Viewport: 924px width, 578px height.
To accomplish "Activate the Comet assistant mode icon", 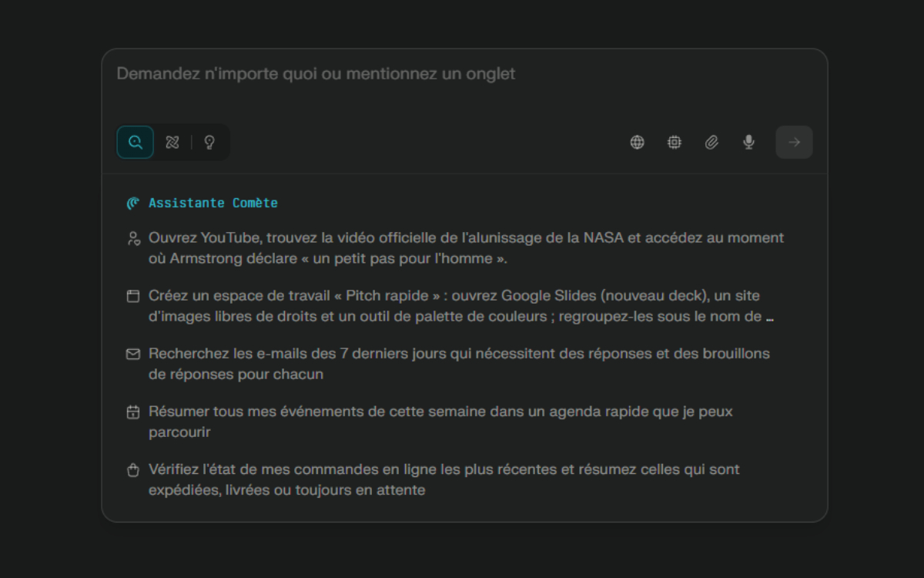I will coord(172,142).
